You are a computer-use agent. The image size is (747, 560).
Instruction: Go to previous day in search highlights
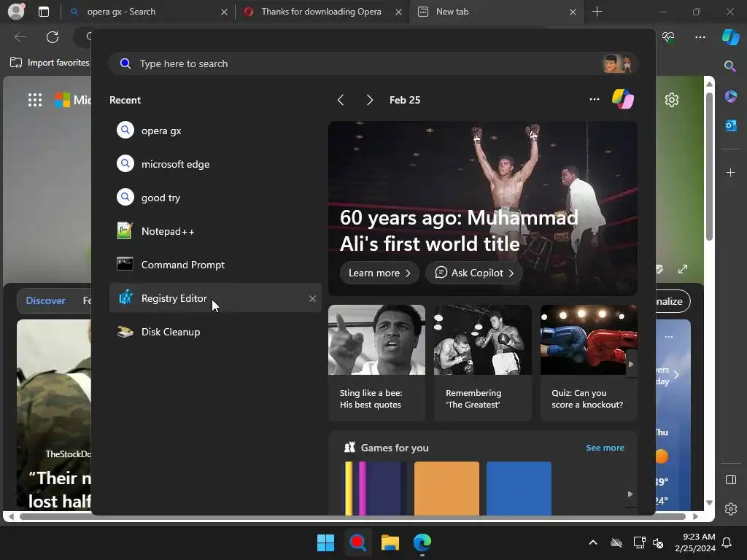(341, 100)
